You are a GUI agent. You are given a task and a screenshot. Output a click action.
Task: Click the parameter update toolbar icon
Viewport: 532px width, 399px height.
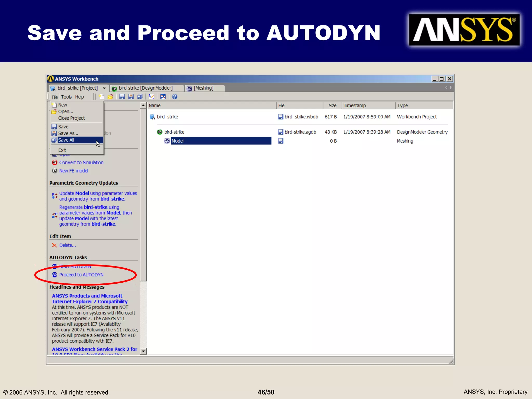pos(163,97)
